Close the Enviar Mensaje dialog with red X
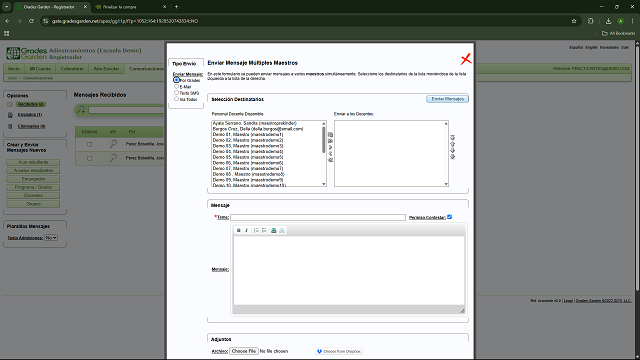 466,59
